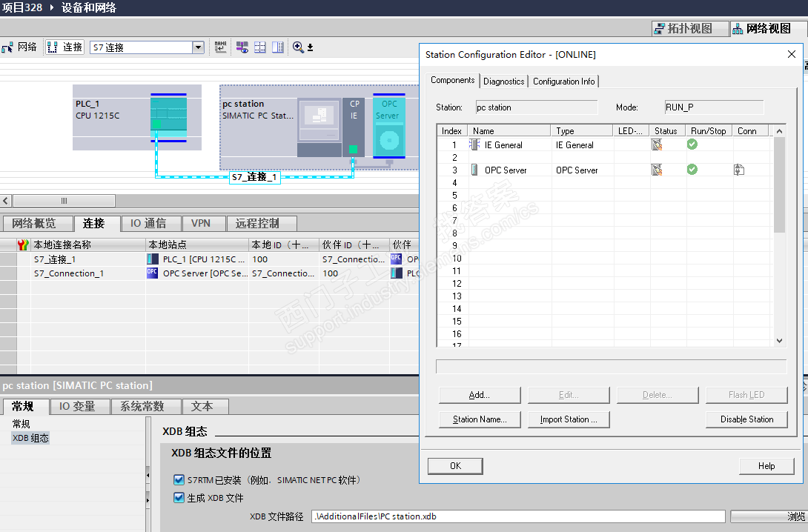Image resolution: width=808 pixels, height=532 pixels.
Task: Open the zoom level dropdown arrow
Action: click(x=310, y=47)
